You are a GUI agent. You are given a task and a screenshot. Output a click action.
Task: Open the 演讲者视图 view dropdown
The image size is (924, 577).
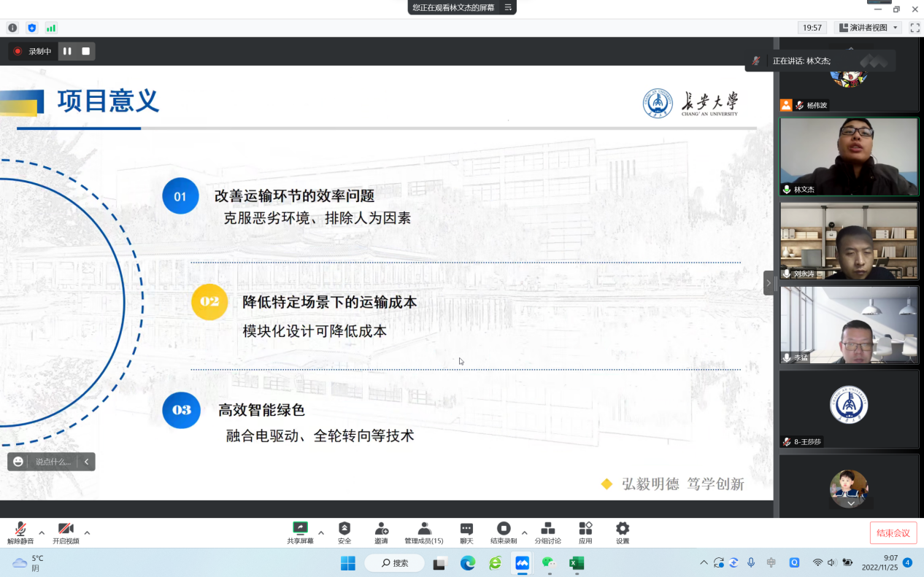[x=868, y=28]
